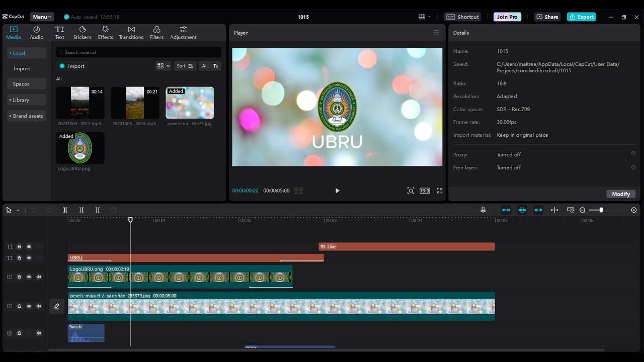Switch to the Audio tab

click(37, 33)
